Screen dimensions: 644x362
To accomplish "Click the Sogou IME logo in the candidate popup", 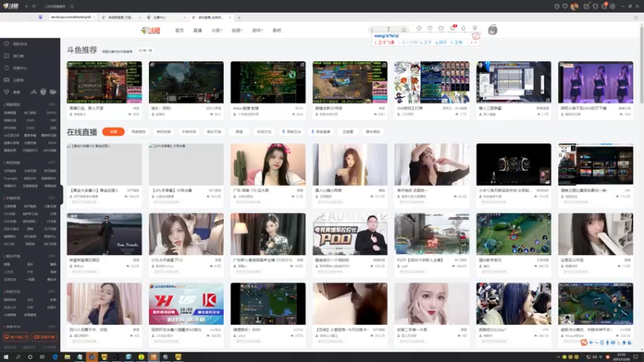I will (x=476, y=36).
